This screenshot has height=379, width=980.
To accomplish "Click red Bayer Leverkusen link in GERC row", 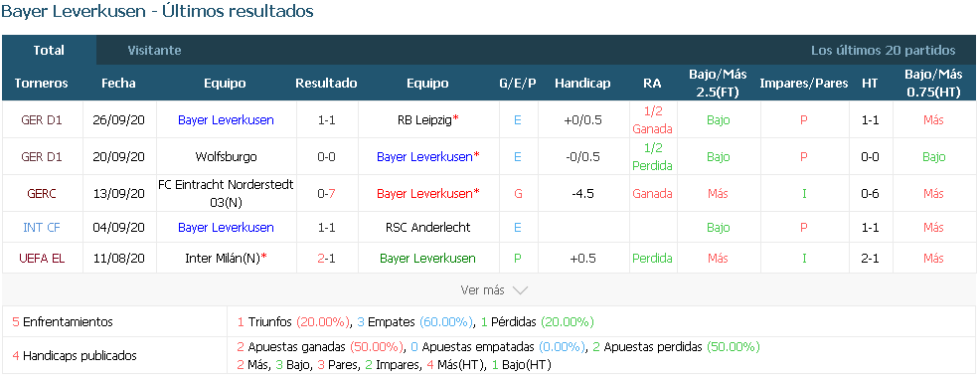I will point(424,193).
